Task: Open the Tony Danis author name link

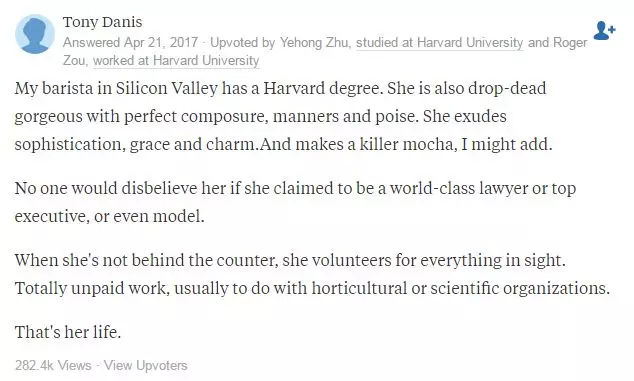Action: 102,22
